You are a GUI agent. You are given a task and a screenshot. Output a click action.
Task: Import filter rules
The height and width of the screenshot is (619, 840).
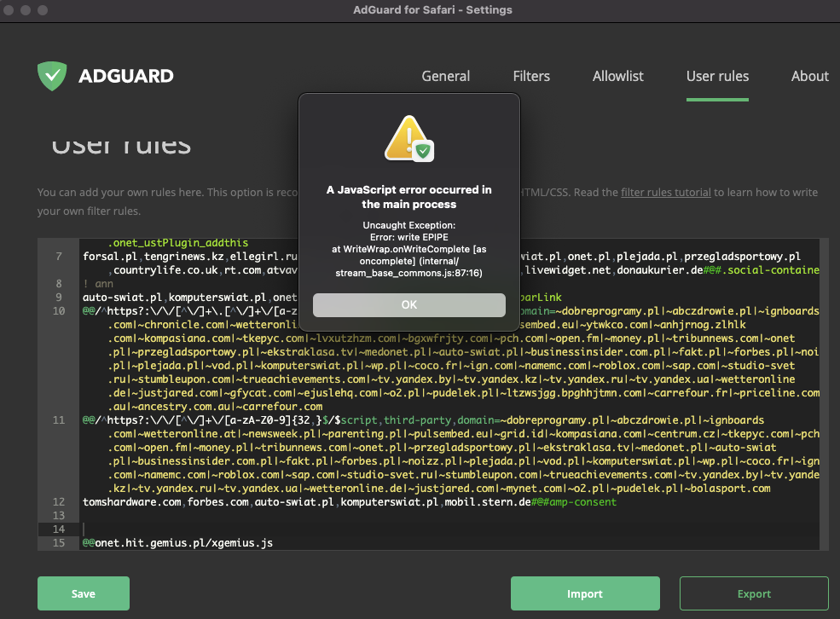(585, 593)
